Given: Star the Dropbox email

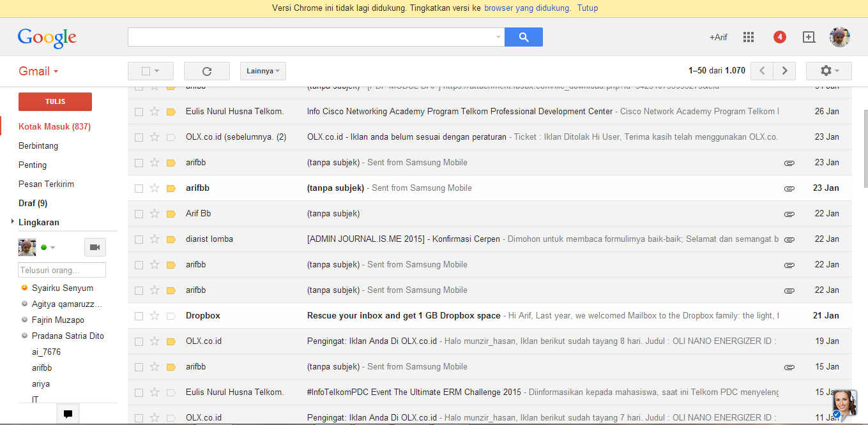Looking at the screenshot, I should coord(154,315).
